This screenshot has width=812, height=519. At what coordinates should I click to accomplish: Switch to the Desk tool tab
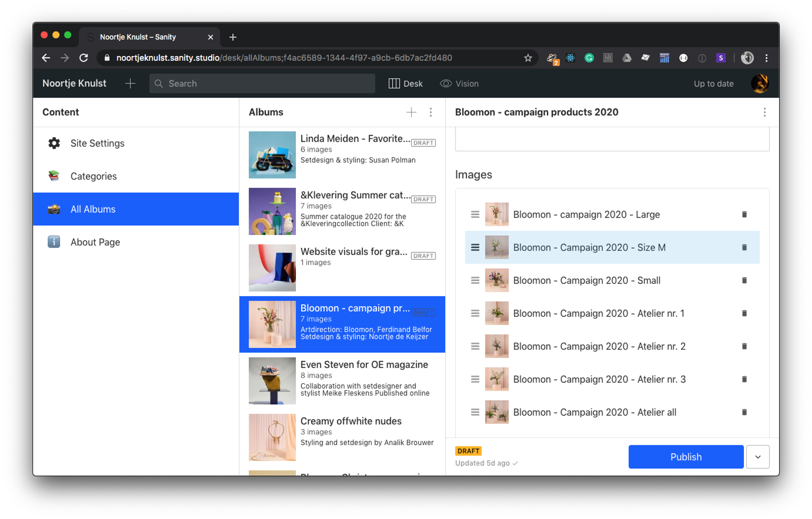click(406, 84)
